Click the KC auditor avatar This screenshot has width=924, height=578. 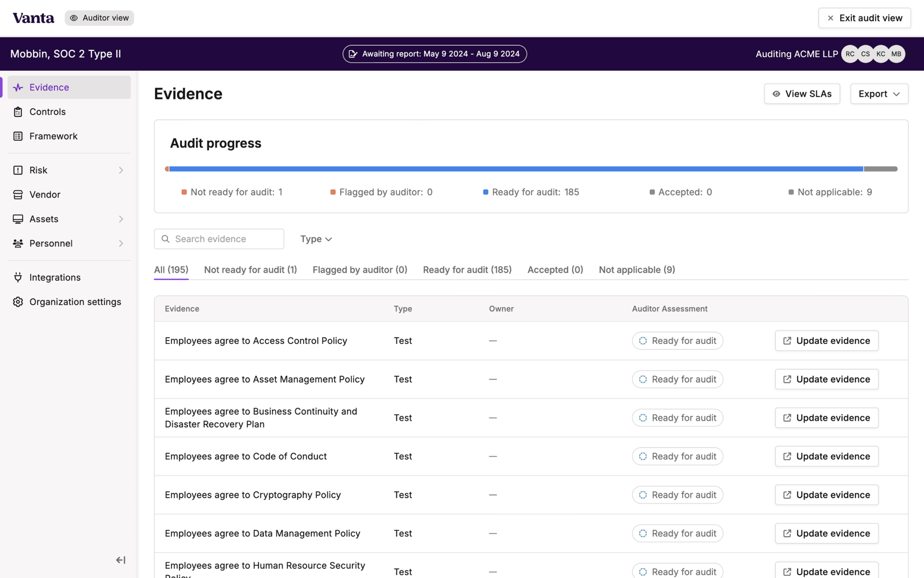881,54
